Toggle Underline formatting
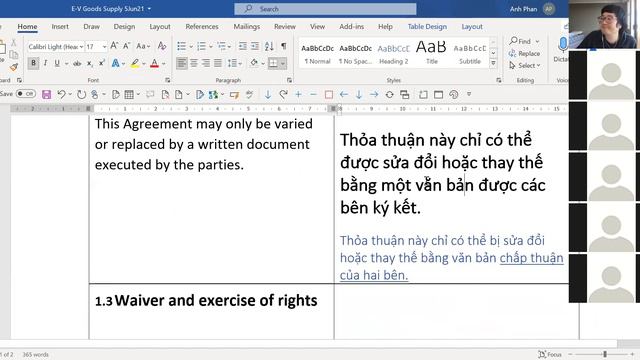 pos(57,63)
